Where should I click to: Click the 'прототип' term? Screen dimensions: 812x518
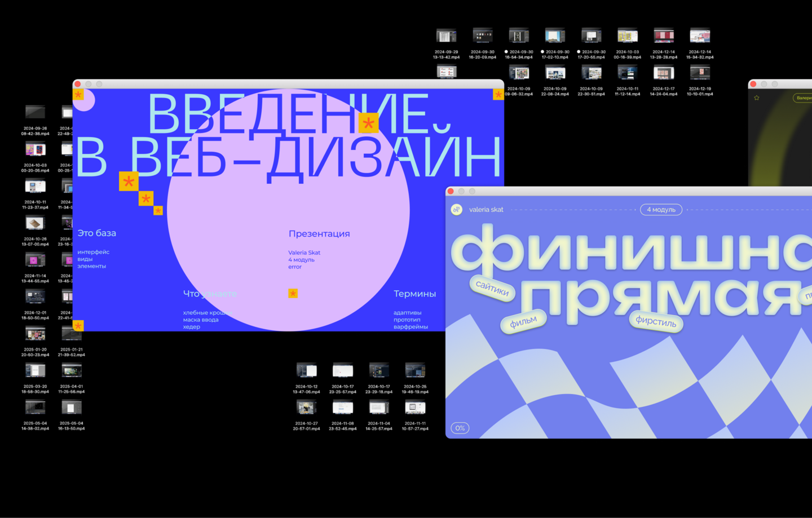tap(407, 320)
